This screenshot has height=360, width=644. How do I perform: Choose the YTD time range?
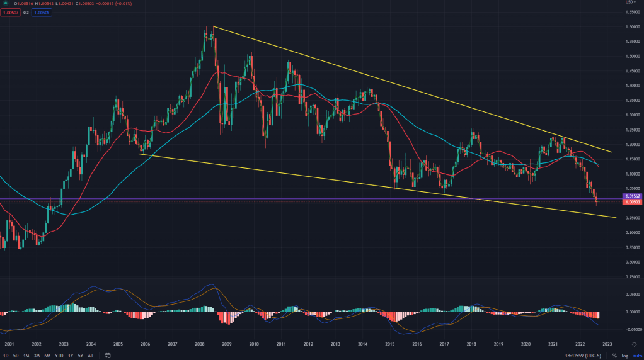pos(59,356)
